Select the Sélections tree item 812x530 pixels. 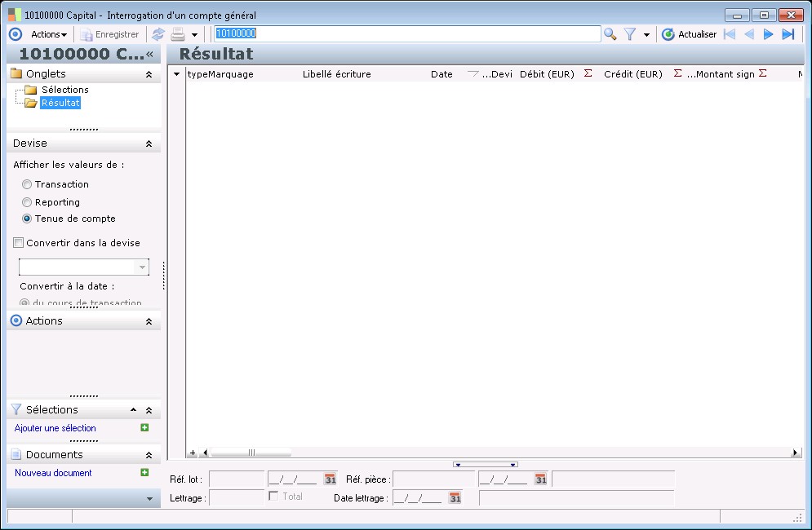(x=64, y=90)
